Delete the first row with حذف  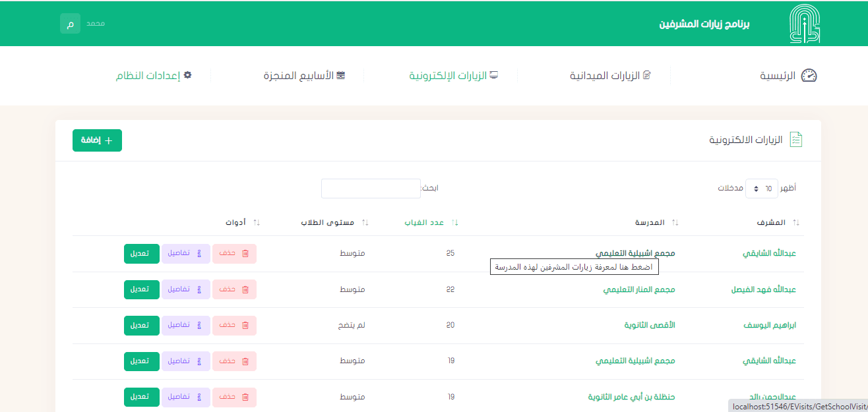coord(234,254)
